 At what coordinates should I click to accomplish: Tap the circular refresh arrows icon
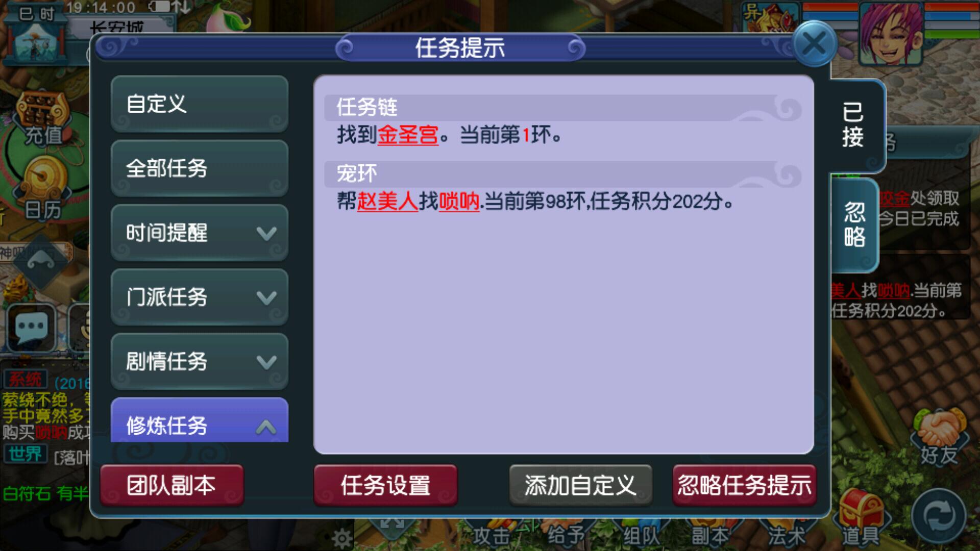939,515
